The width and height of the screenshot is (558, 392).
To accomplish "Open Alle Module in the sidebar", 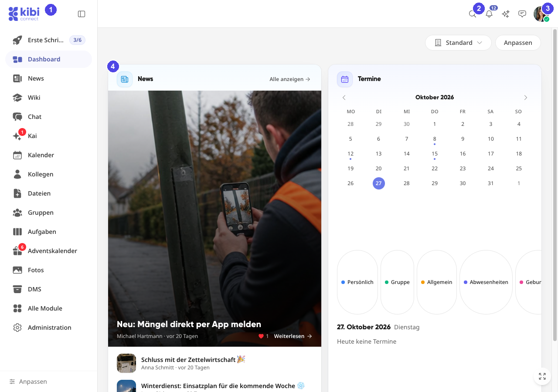I will [x=49, y=308].
